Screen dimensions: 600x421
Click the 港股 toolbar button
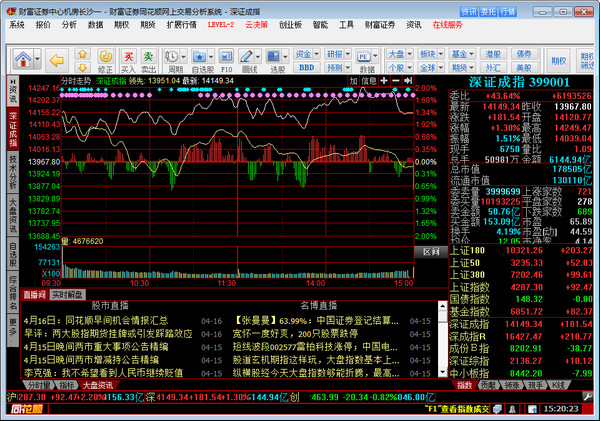(x=493, y=54)
